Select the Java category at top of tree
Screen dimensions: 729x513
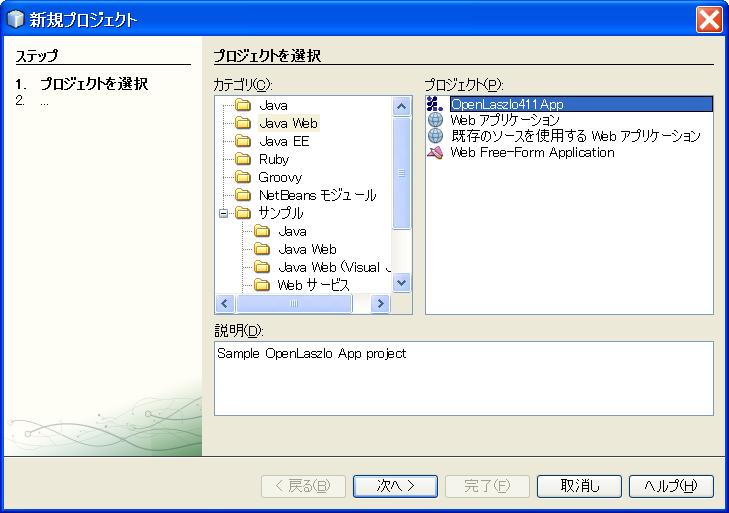[x=273, y=105]
